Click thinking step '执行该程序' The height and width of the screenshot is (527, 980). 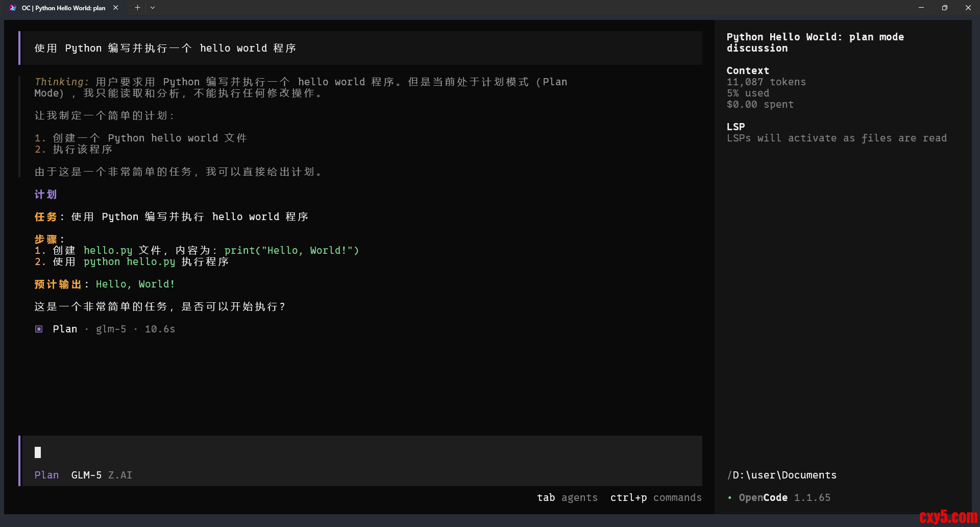[x=82, y=149]
